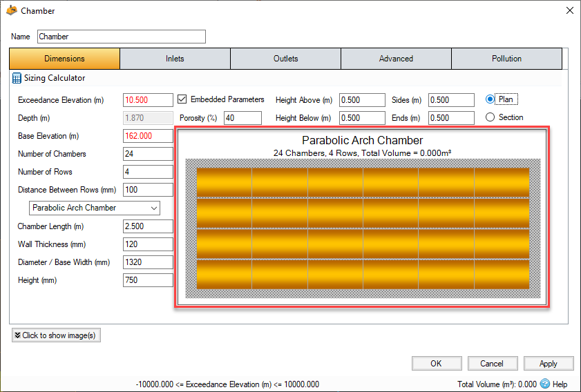Click the Number of Rows field
Viewport: 581px width, 392px height.
coord(148,172)
